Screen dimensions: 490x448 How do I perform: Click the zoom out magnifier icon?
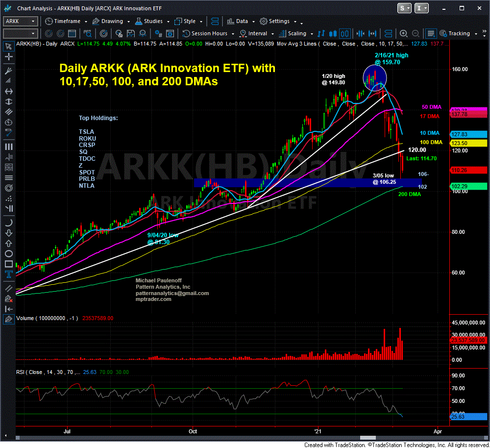(416, 33)
